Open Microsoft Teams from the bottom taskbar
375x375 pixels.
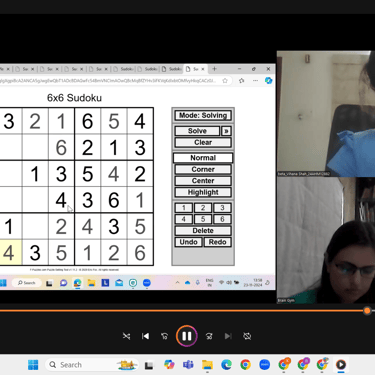188,365
